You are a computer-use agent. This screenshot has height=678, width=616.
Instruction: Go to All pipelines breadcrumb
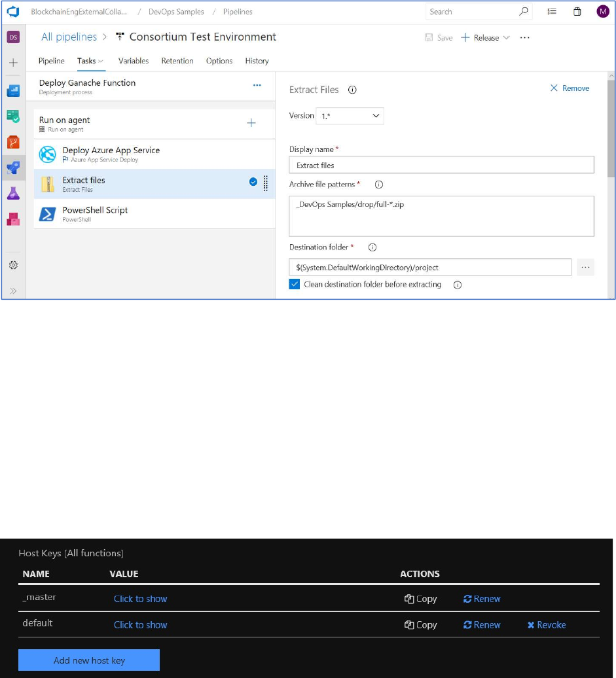pos(69,37)
